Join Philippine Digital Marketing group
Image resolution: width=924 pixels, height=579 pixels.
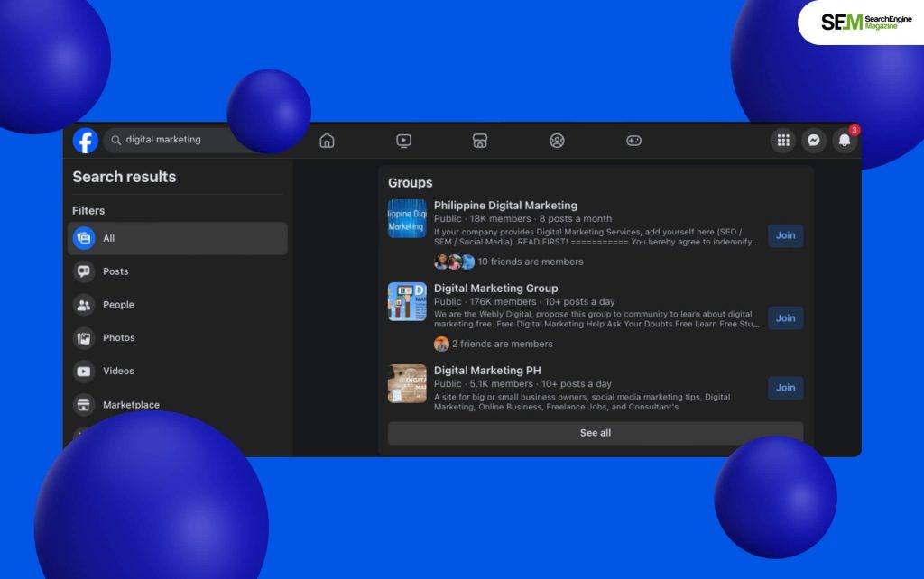[x=786, y=235]
